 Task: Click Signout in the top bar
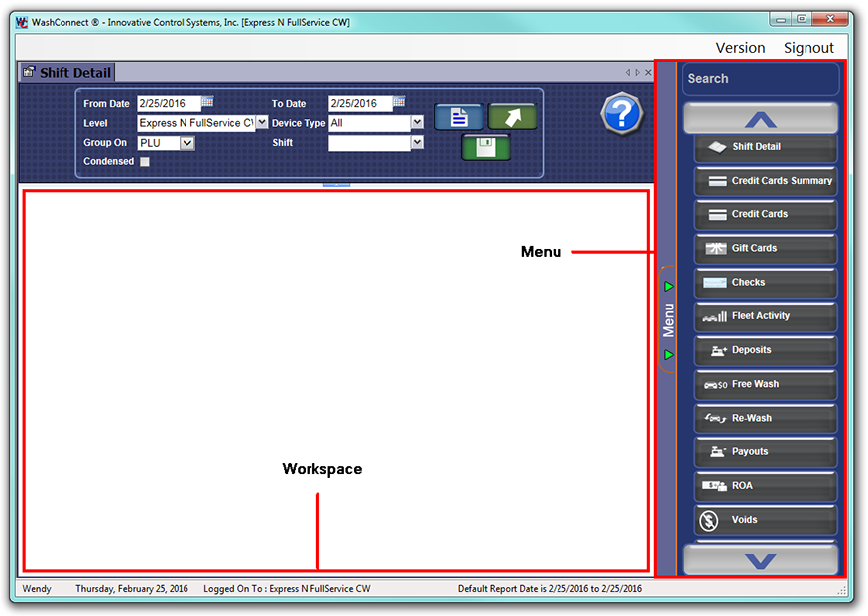tap(808, 48)
